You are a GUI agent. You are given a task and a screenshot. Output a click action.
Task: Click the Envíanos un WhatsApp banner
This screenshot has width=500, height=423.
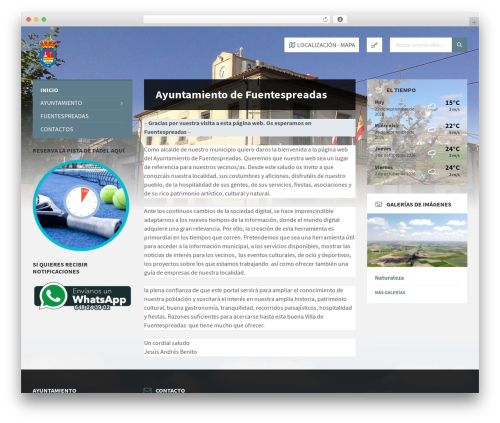(83, 296)
